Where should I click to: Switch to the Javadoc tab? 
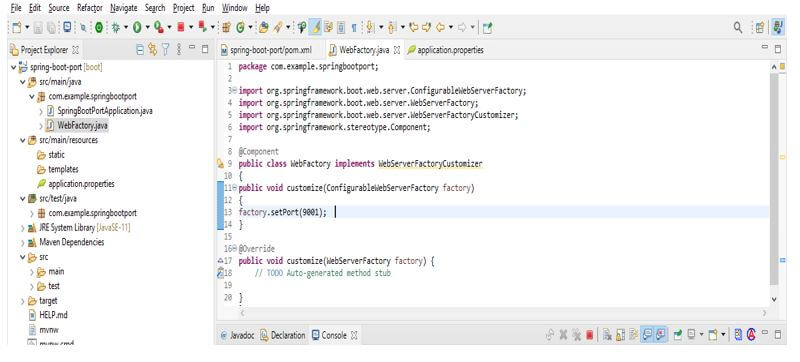237,335
